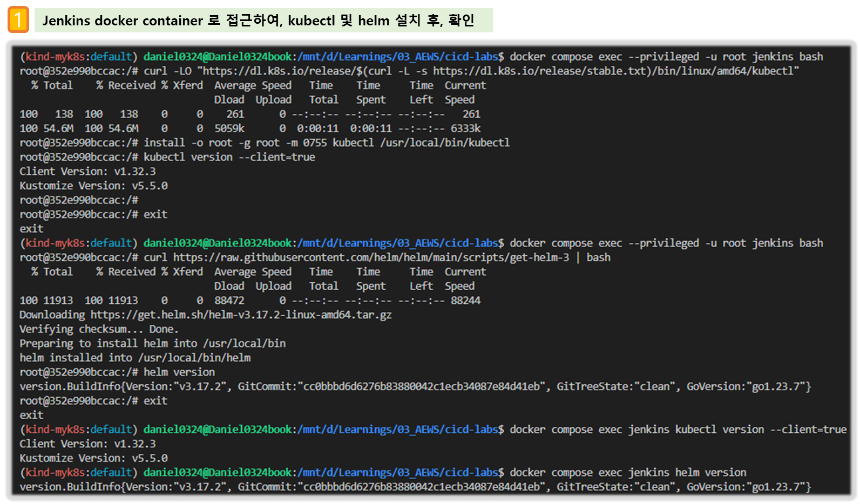Click "helm installed into /usr/local/bin/helm" line

135,358
